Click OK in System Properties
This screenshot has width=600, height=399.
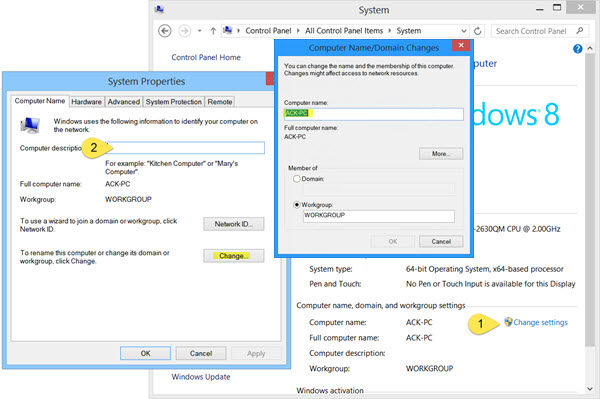point(145,353)
